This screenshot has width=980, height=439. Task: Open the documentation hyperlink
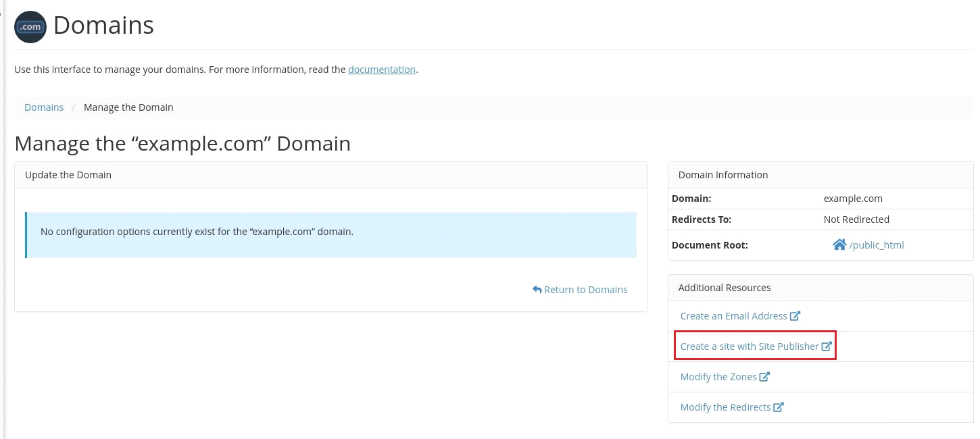coord(382,70)
